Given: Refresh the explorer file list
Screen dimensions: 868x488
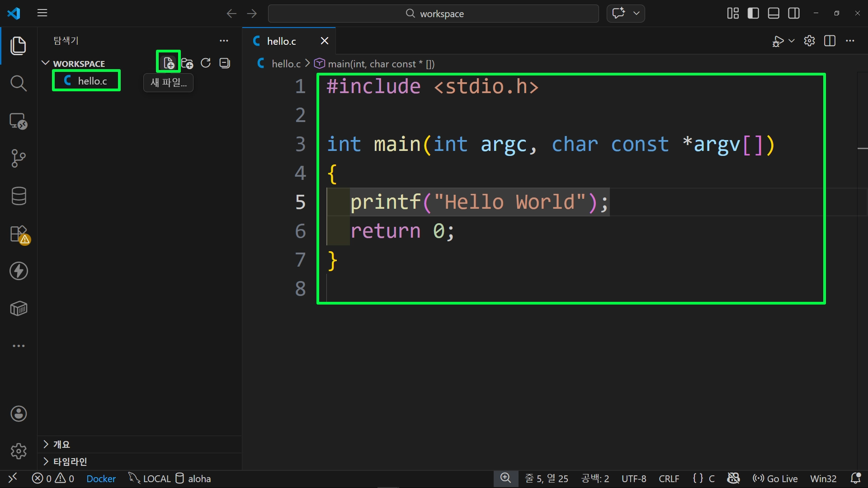Looking at the screenshot, I should click(x=206, y=63).
